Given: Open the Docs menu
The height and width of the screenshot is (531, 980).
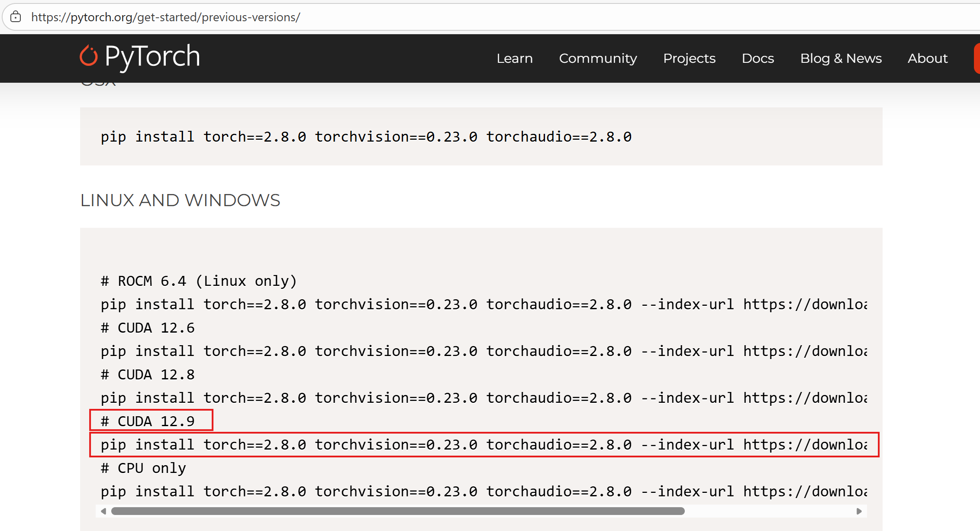Looking at the screenshot, I should (x=758, y=58).
